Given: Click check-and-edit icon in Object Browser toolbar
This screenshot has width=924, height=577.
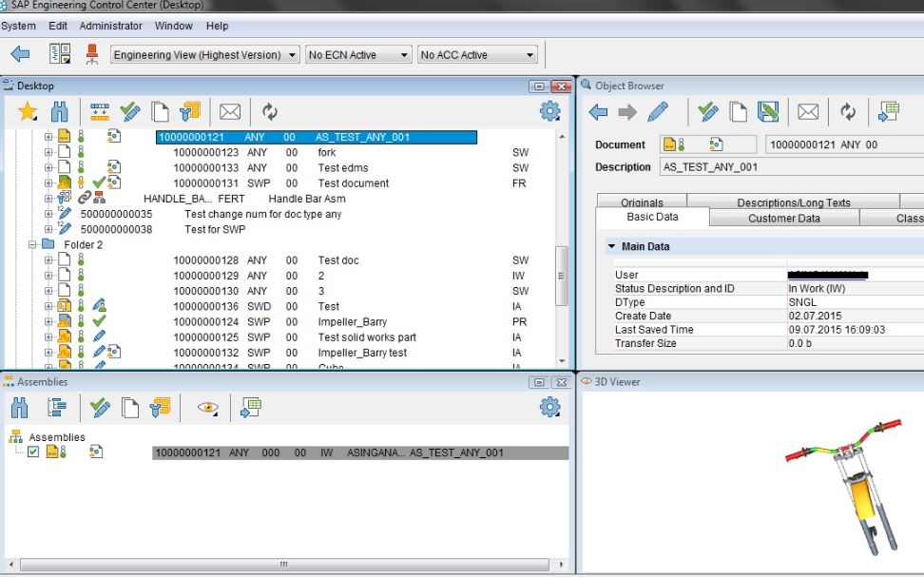Looking at the screenshot, I should click(x=707, y=111).
